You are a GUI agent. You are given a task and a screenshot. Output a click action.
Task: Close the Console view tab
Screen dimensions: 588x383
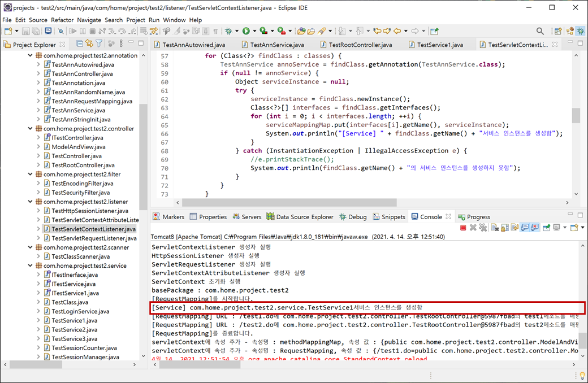point(448,216)
